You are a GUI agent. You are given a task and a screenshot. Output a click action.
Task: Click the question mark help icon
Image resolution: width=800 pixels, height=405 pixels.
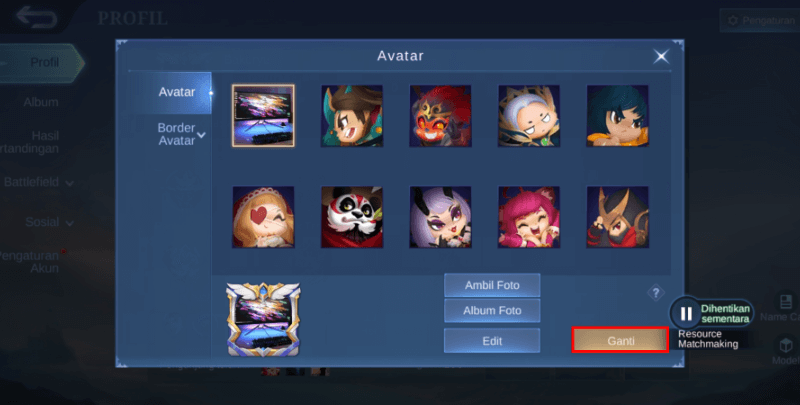(x=656, y=293)
